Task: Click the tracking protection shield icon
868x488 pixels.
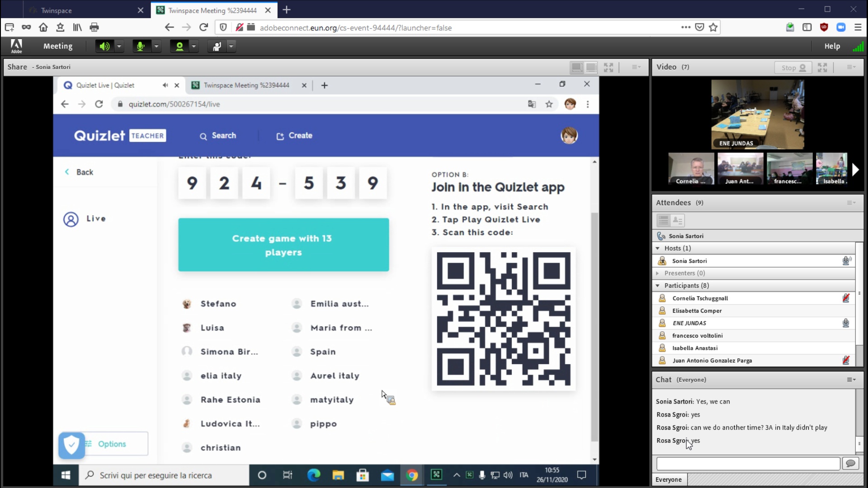Action: (223, 28)
